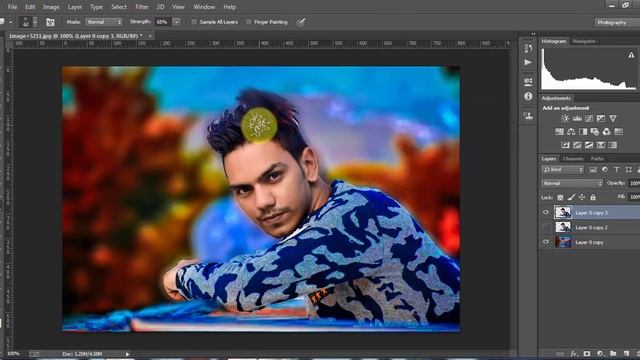Expand the collapsed panel dock arrows

tap(533, 34)
